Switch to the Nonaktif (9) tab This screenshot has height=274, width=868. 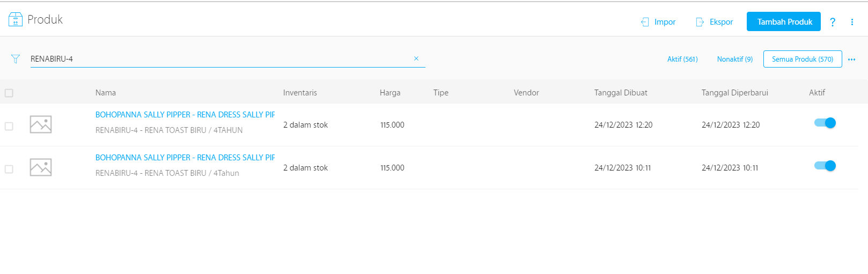(x=734, y=59)
